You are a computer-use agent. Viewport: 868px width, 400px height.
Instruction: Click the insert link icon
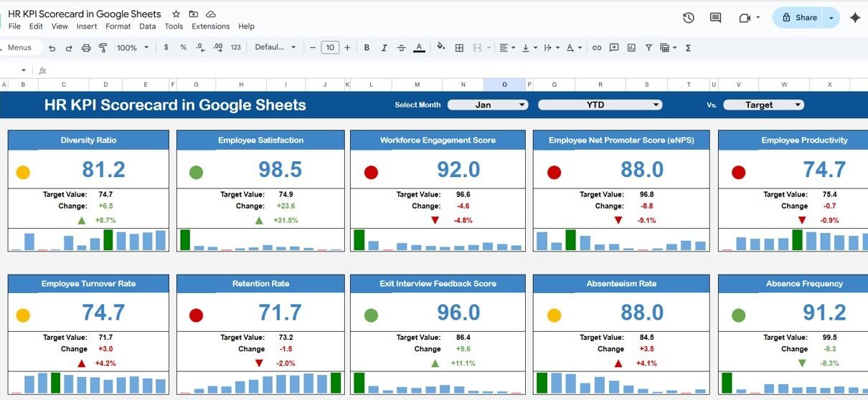[597, 48]
